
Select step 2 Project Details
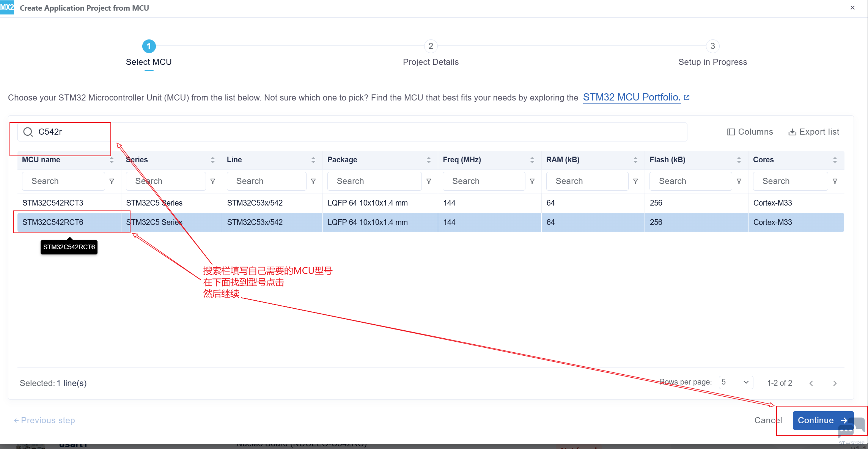[x=431, y=53]
